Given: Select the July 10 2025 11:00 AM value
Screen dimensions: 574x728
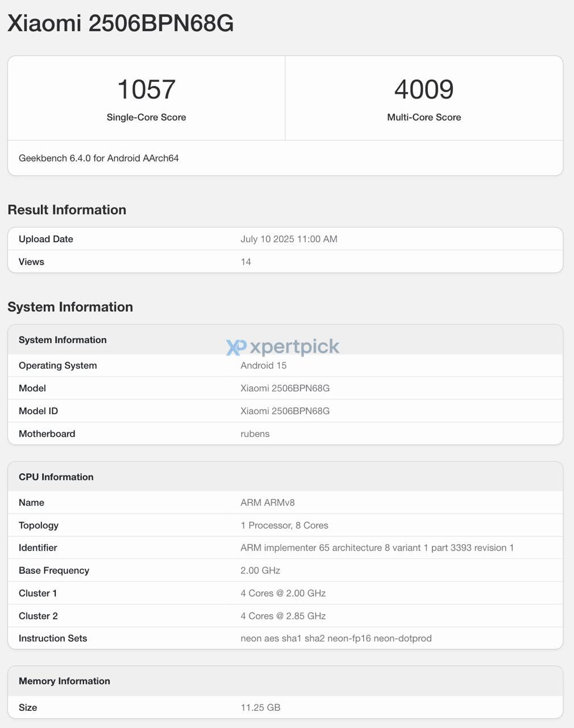Looking at the screenshot, I should pos(289,239).
